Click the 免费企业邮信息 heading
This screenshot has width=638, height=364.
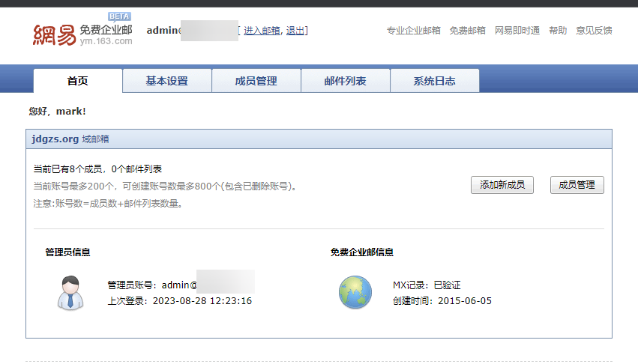361,252
